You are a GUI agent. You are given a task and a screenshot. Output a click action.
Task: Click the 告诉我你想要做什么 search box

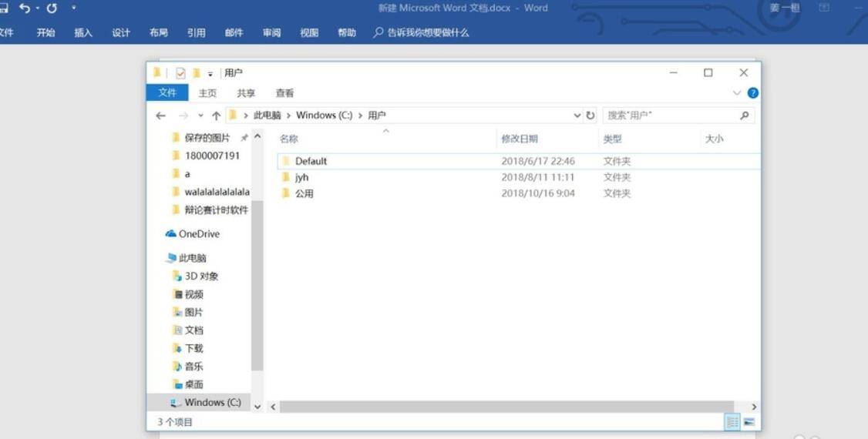pyautogui.click(x=421, y=32)
